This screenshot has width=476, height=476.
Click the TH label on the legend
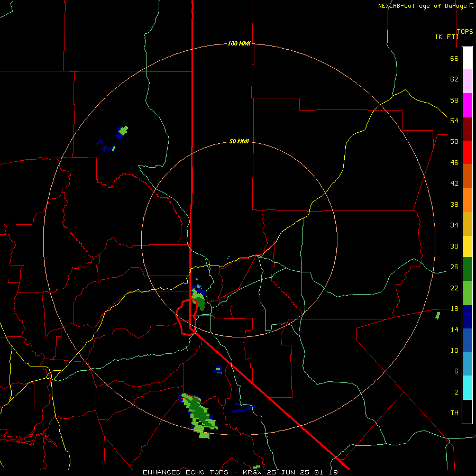[454, 413]
